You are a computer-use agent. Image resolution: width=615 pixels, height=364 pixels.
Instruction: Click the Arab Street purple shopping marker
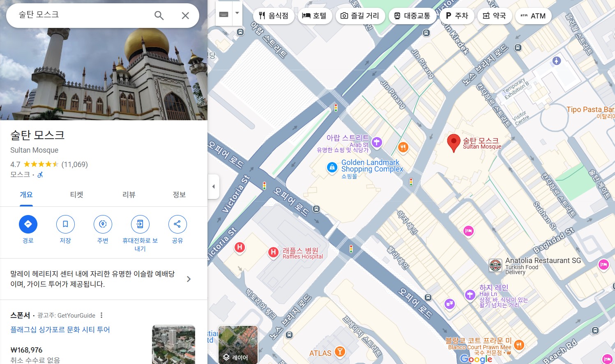pos(377,142)
